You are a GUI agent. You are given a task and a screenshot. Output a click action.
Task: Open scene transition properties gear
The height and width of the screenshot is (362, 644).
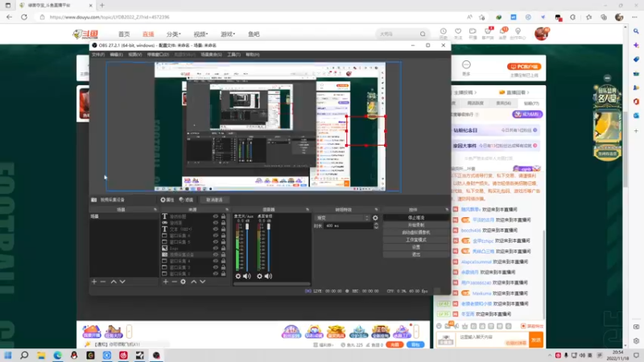tap(375, 218)
